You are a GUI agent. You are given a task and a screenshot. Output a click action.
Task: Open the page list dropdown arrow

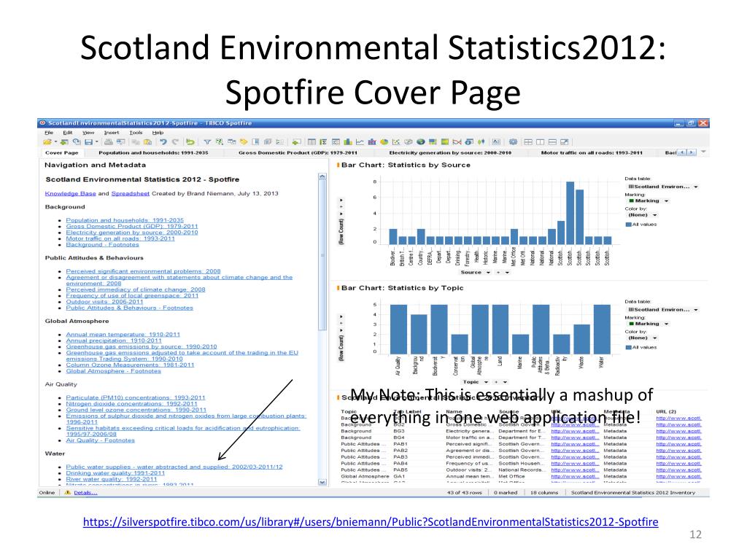(x=703, y=152)
